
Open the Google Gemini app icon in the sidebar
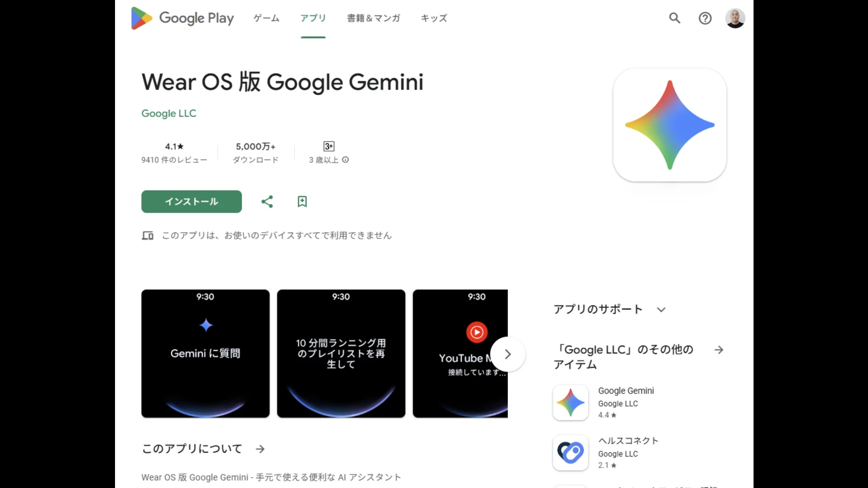click(570, 402)
